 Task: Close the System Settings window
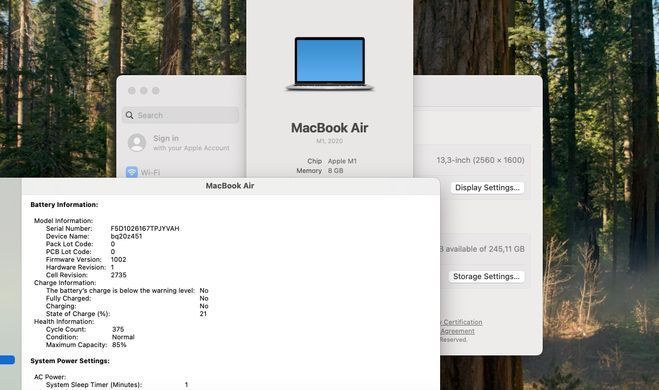pyautogui.click(x=132, y=91)
